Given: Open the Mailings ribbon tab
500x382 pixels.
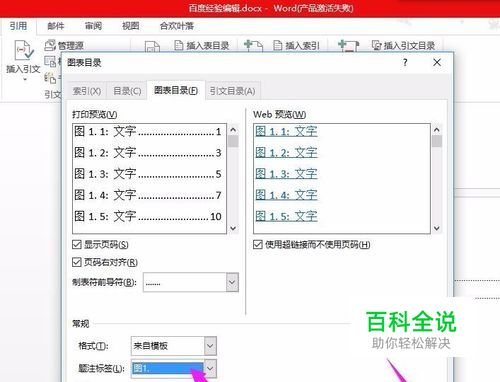Looking at the screenshot, I should coord(56,26).
